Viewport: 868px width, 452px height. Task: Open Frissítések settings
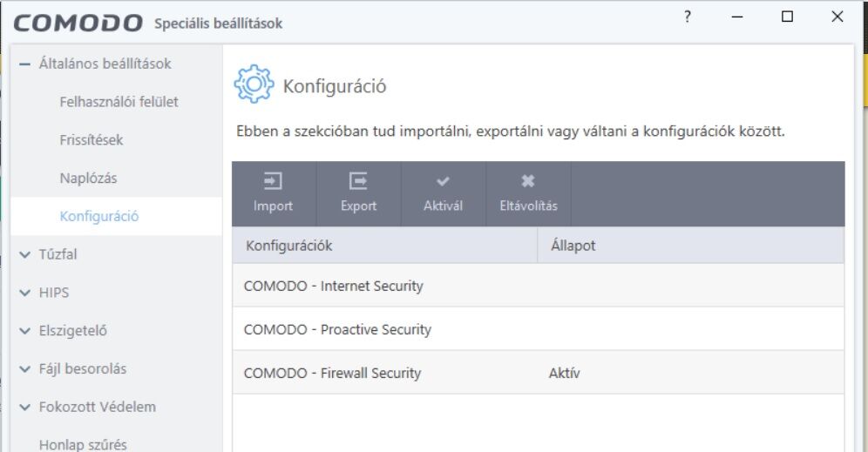pos(92,140)
